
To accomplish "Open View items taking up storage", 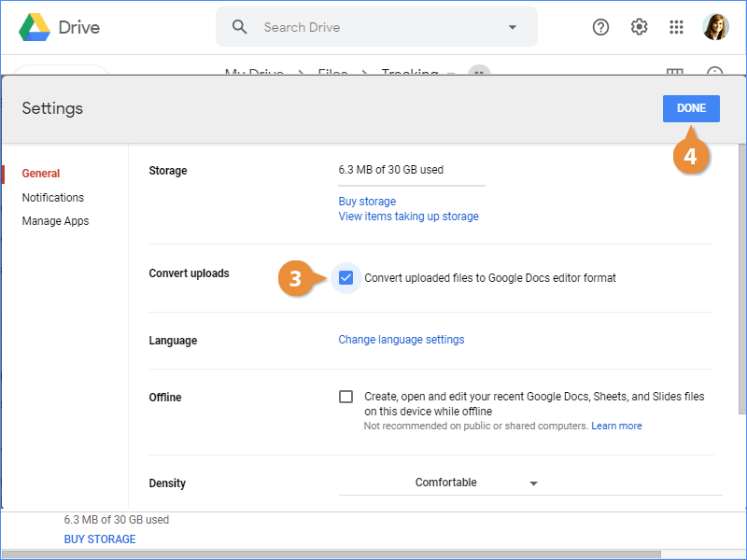I will click(408, 217).
